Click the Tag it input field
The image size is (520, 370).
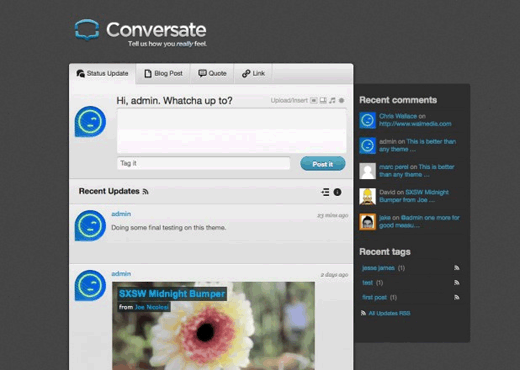203,163
